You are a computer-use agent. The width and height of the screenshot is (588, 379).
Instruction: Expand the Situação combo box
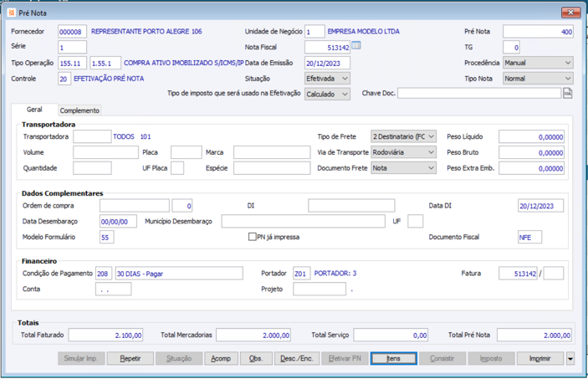coord(327,79)
